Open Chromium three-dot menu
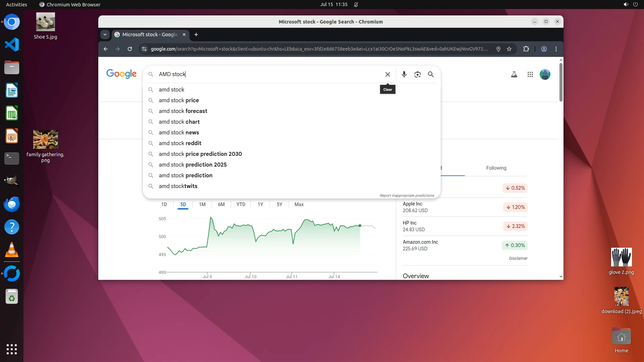 pos(556,49)
